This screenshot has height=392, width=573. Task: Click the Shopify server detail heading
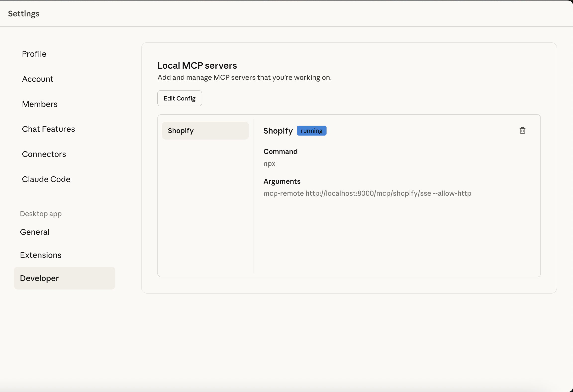[x=278, y=131]
